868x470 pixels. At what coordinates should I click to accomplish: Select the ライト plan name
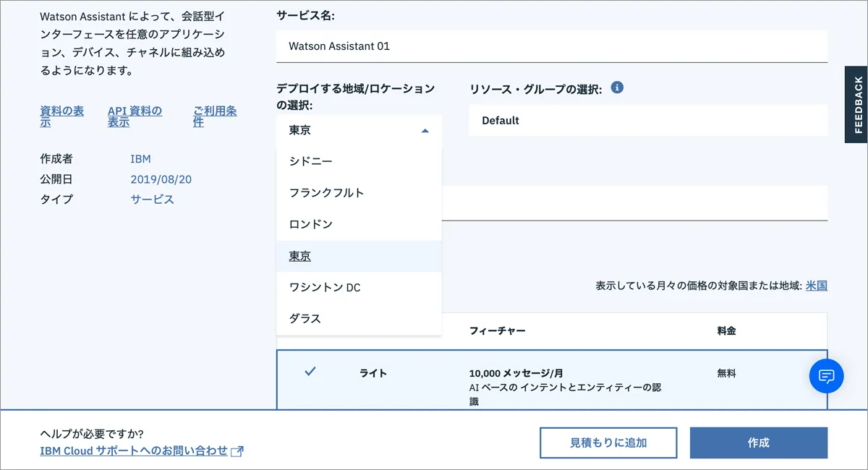373,374
